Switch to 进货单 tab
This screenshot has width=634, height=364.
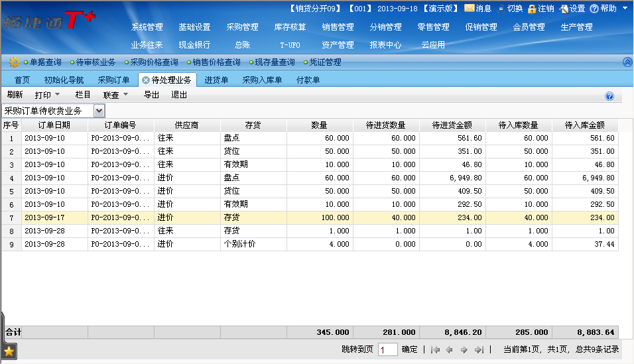click(216, 80)
